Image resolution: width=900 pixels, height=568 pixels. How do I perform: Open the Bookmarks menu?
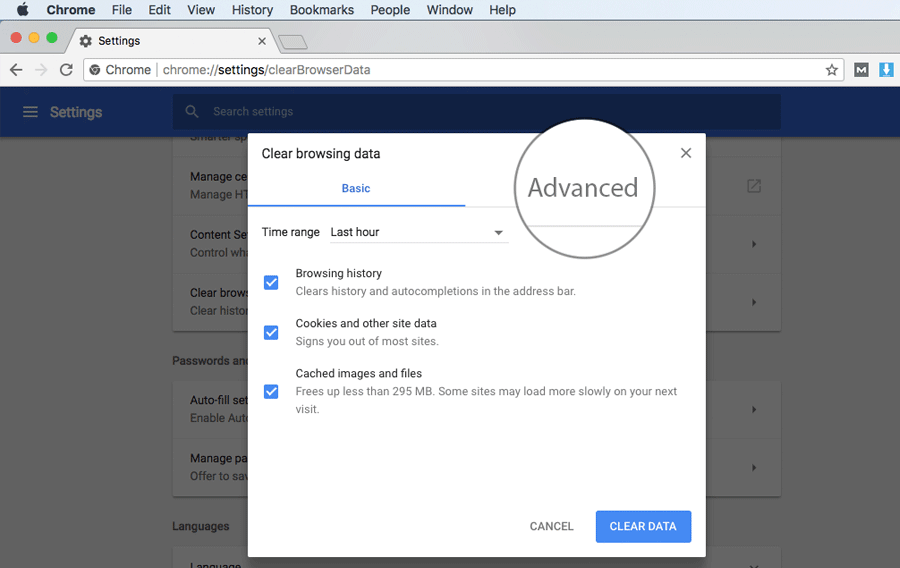pos(321,10)
